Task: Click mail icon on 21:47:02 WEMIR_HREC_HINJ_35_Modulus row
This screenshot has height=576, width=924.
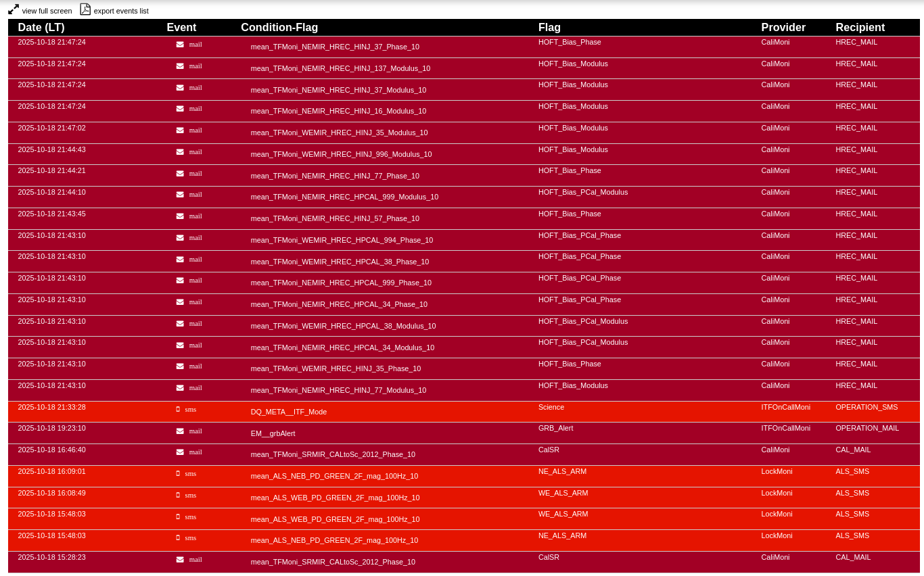Action: (180, 130)
